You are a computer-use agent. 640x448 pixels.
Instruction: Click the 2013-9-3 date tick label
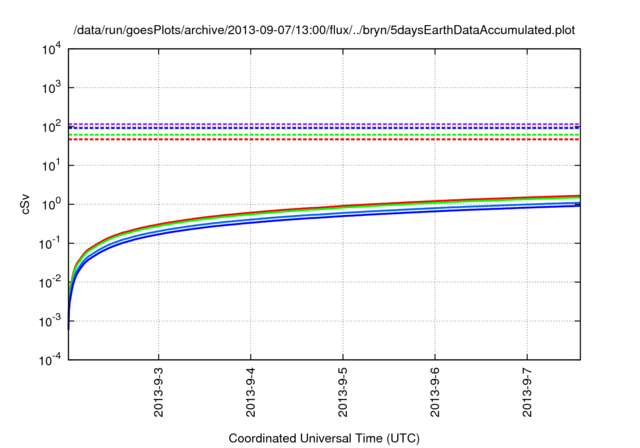pos(158,392)
